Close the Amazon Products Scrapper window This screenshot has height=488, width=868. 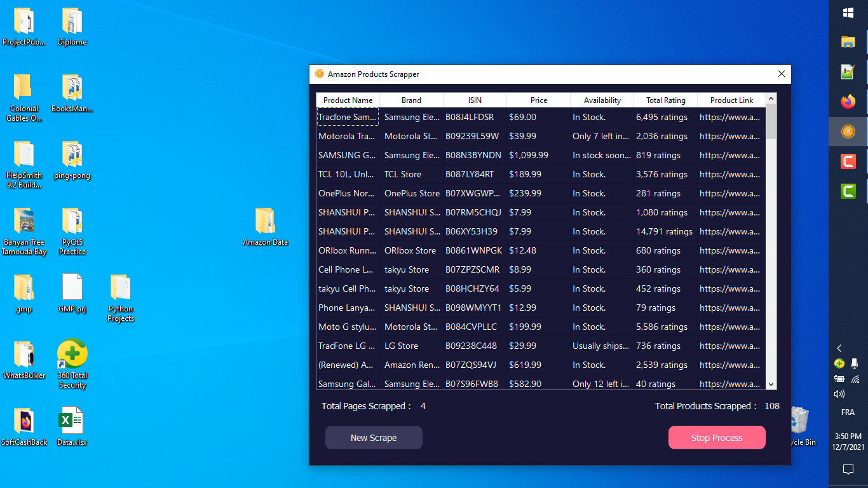[782, 74]
